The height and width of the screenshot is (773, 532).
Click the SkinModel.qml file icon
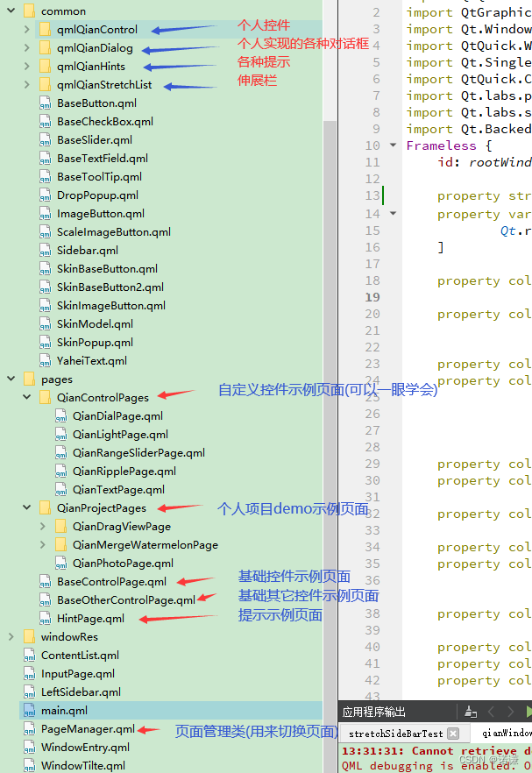(46, 324)
